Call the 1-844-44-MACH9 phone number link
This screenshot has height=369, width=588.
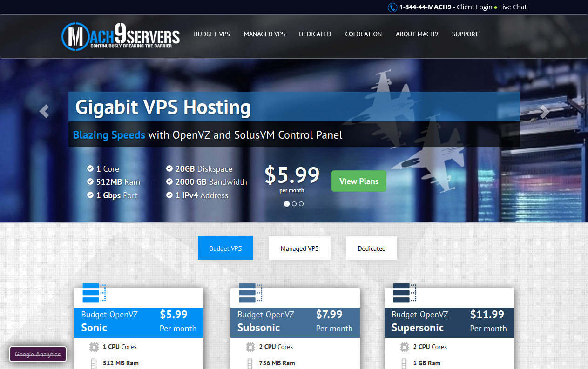tap(425, 7)
